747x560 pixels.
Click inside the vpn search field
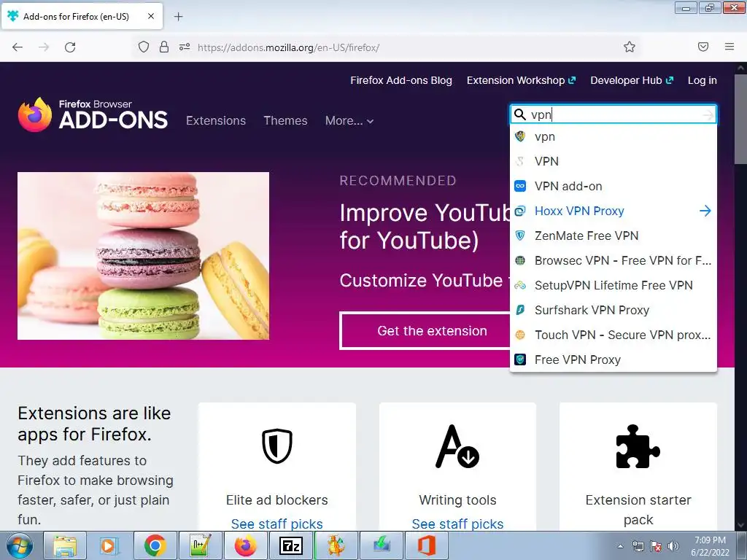point(613,114)
